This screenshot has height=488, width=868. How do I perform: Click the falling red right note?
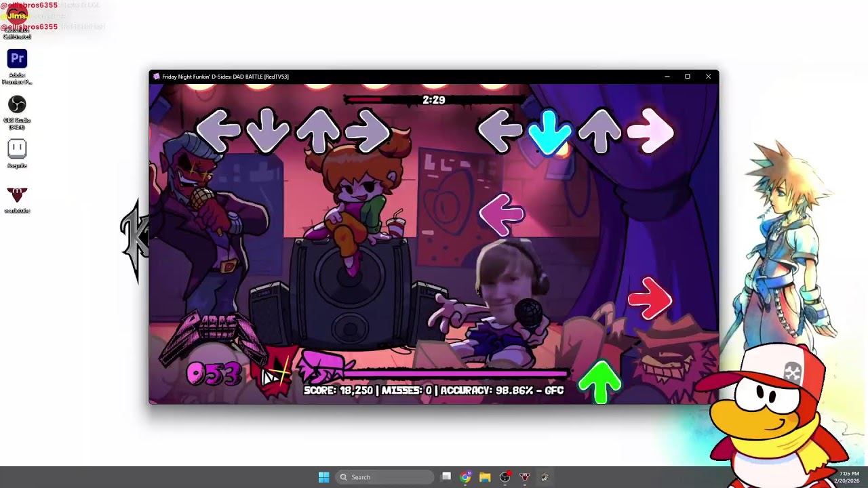[x=650, y=298]
